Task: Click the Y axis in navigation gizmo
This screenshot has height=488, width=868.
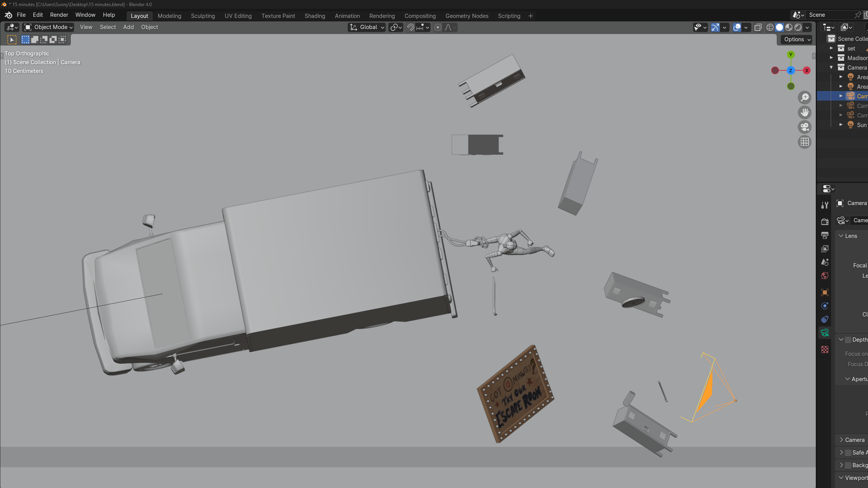Action: (x=791, y=54)
